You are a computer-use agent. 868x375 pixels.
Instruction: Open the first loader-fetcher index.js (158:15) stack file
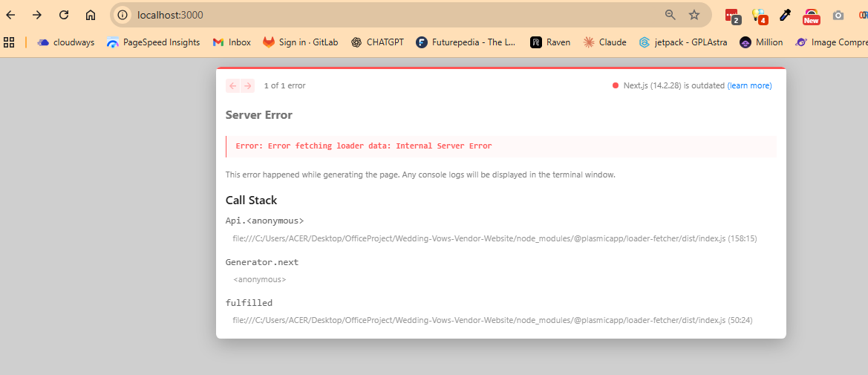click(495, 239)
